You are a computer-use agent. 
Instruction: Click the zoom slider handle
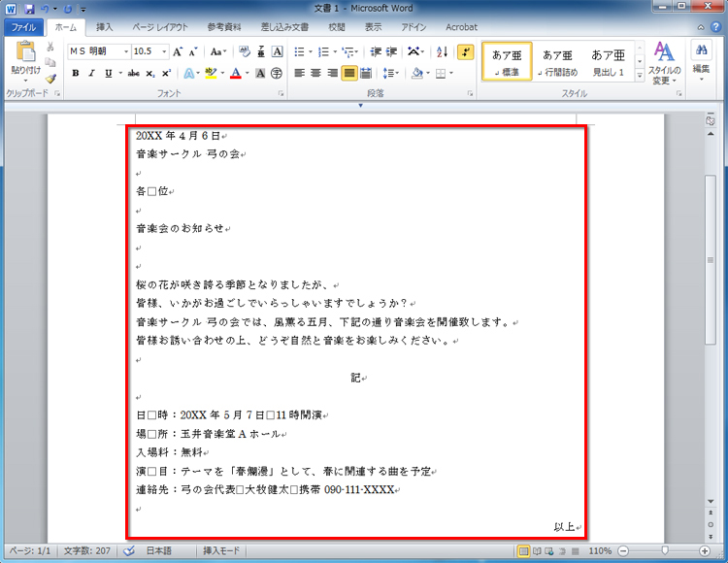click(x=665, y=550)
